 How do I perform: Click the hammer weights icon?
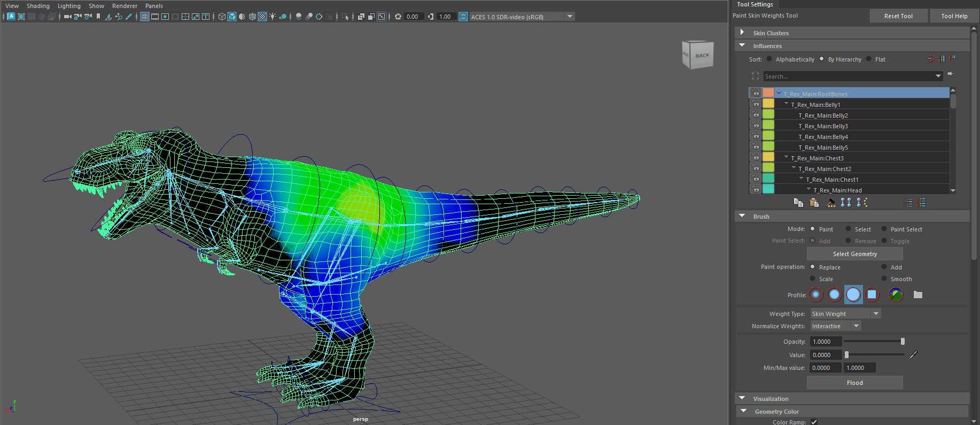point(830,203)
